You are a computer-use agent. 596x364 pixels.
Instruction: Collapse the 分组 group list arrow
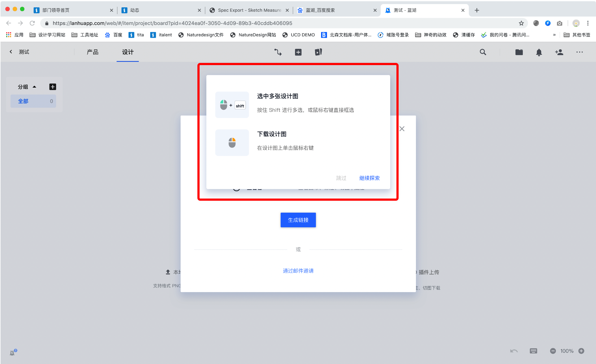pyautogui.click(x=34, y=87)
